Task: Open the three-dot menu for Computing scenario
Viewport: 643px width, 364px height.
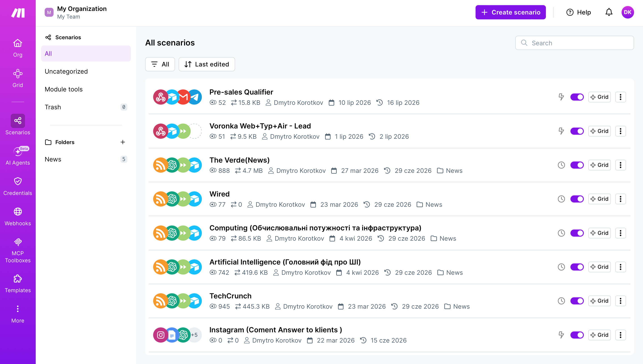Action: point(620,233)
